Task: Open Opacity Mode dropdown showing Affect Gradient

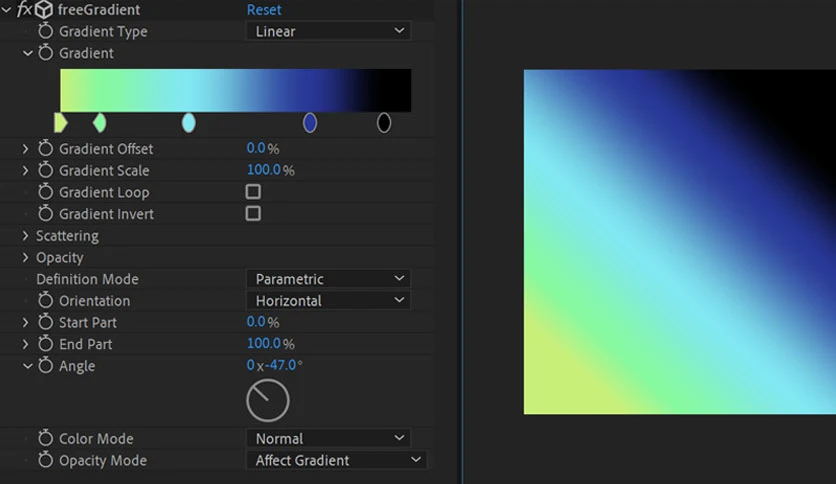Action: click(336, 460)
